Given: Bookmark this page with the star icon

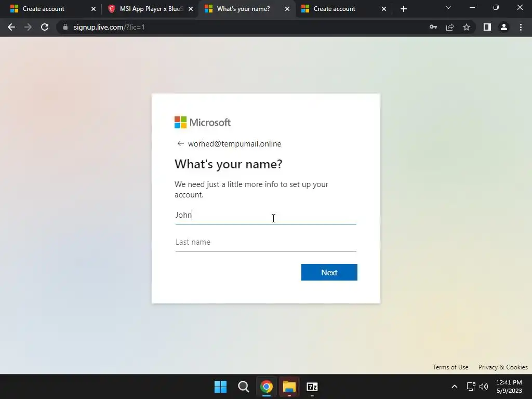Looking at the screenshot, I should point(467,27).
